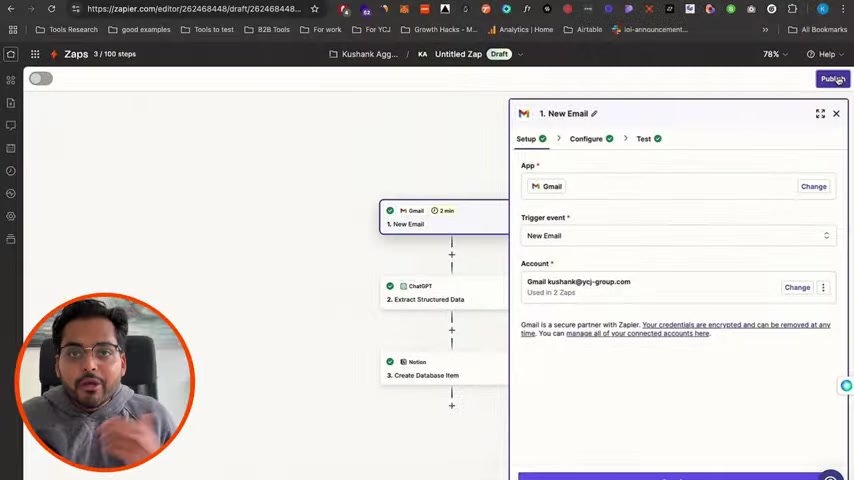Reload the browser page
The width and height of the screenshot is (854, 480).
[x=51, y=9]
